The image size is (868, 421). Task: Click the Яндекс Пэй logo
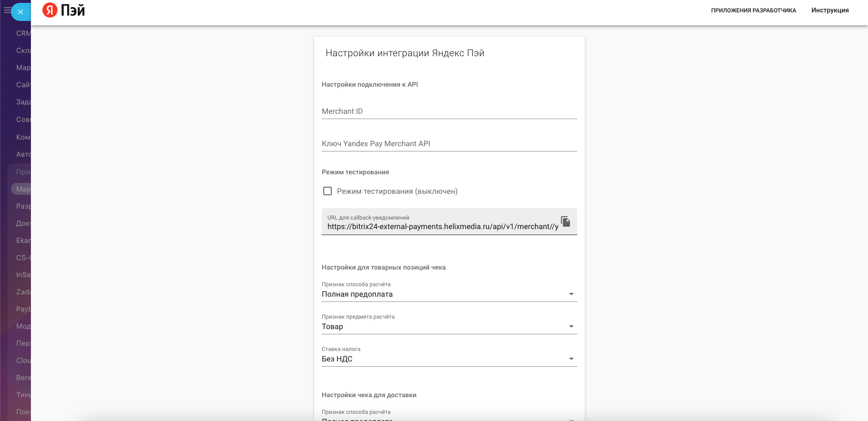pyautogui.click(x=64, y=10)
